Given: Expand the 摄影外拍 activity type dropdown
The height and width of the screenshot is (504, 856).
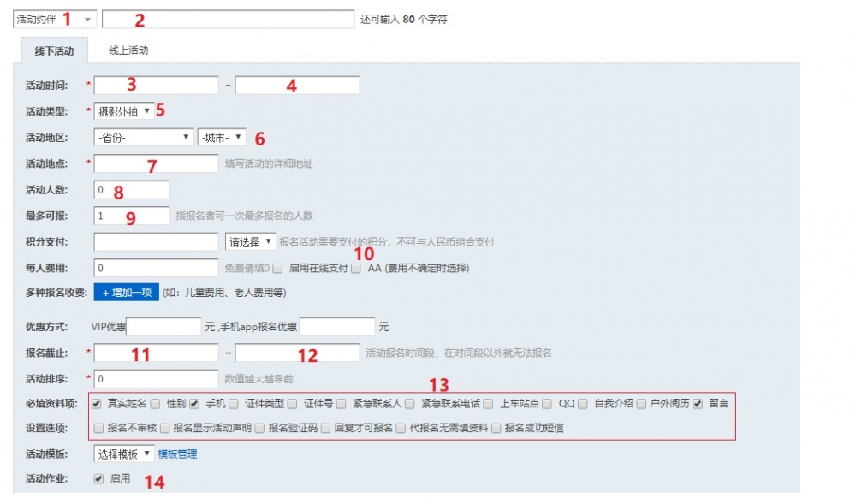Looking at the screenshot, I should pos(123,110).
